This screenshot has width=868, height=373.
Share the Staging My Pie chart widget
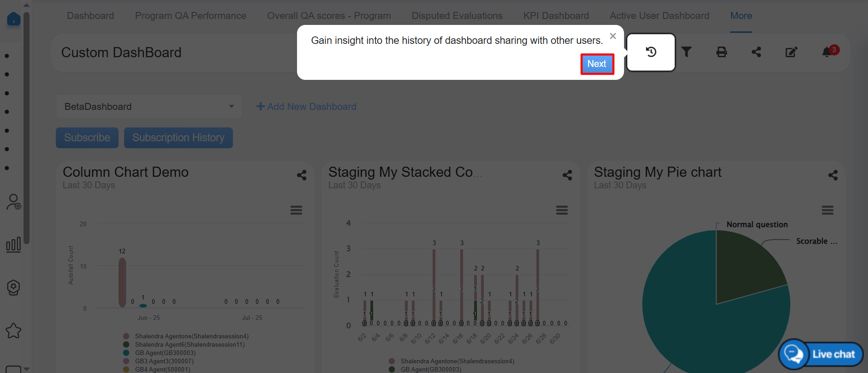(832, 175)
